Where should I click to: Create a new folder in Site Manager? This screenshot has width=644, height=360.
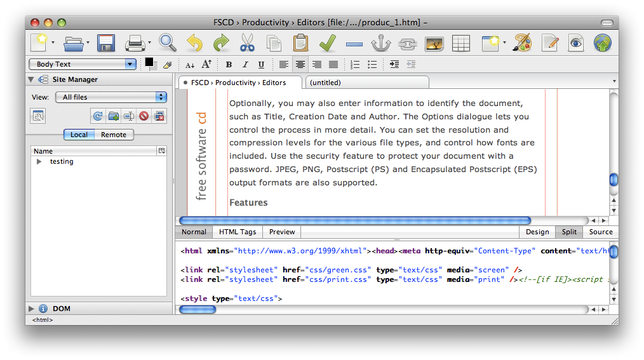coord(113,116)
